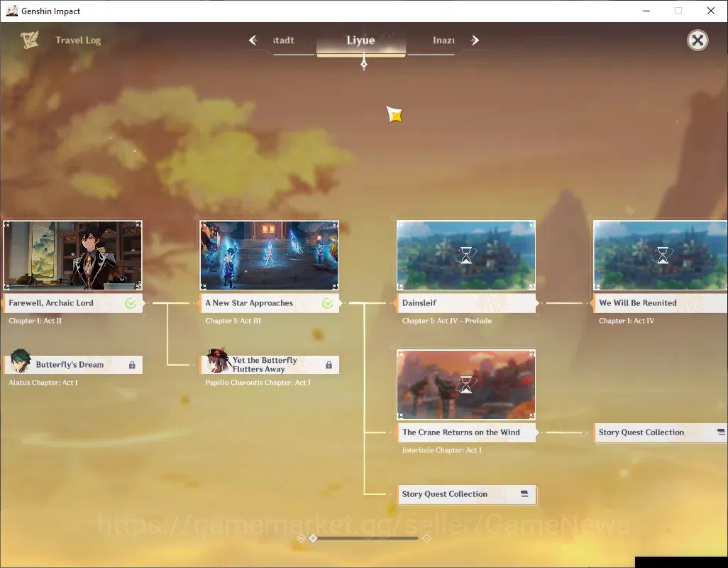Click the Travel Log title text

[78, 40]
